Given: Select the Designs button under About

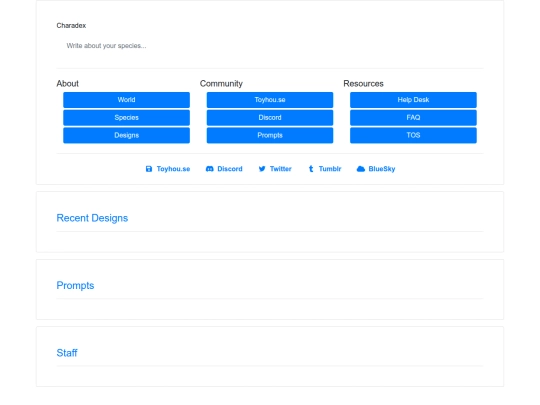Looking at the screenshot, I should point(126,135).
